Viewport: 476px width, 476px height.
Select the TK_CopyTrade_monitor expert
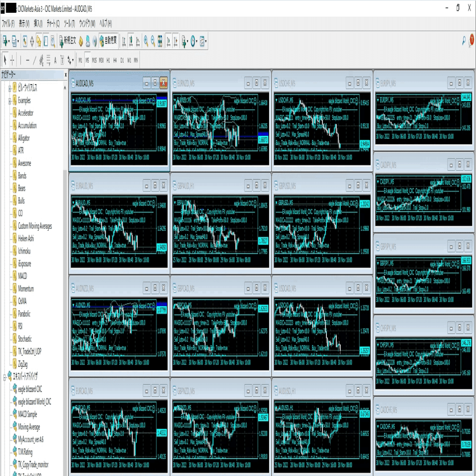(x=33, y=464)
